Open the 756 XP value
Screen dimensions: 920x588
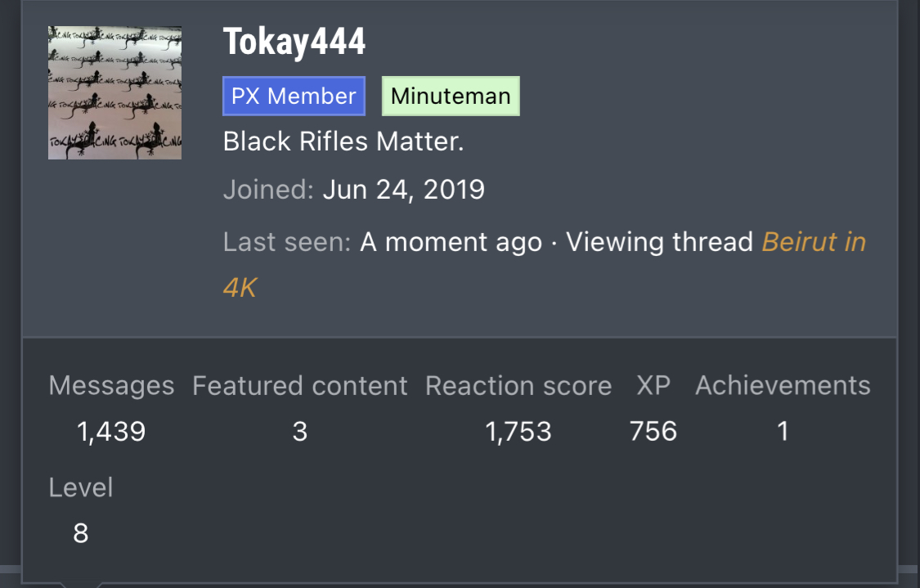coord(653,431)
